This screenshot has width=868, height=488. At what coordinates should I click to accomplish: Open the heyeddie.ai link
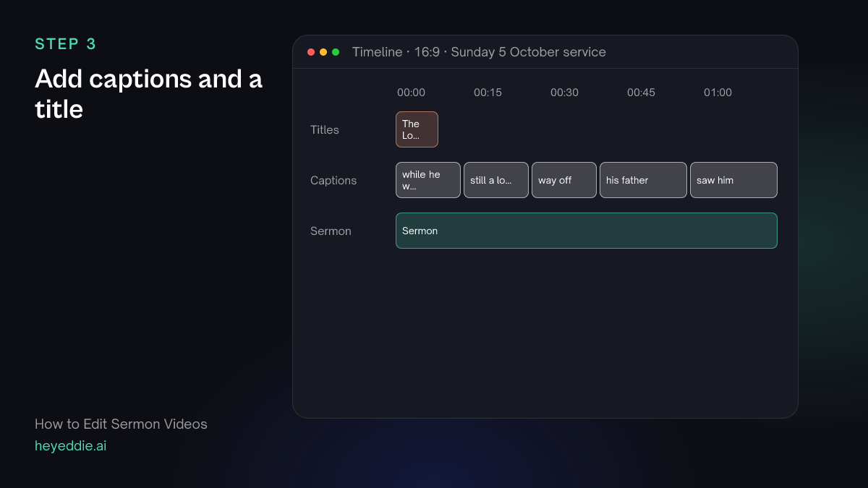tap(70, 445)
